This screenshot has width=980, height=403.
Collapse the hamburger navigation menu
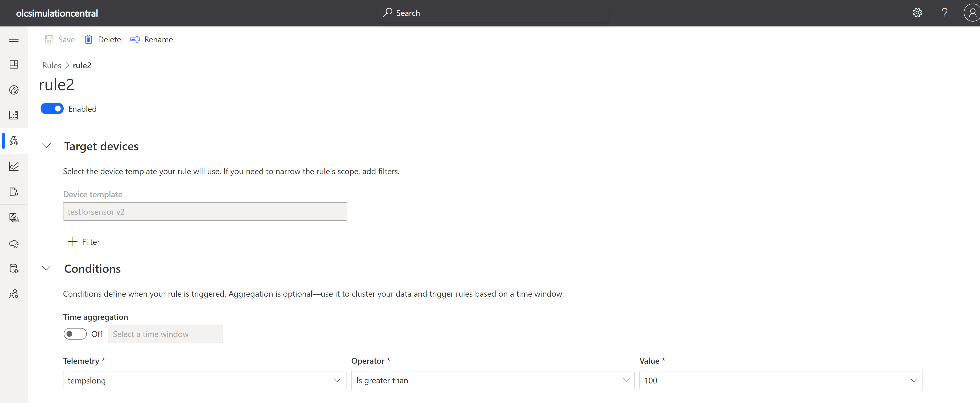14,39
